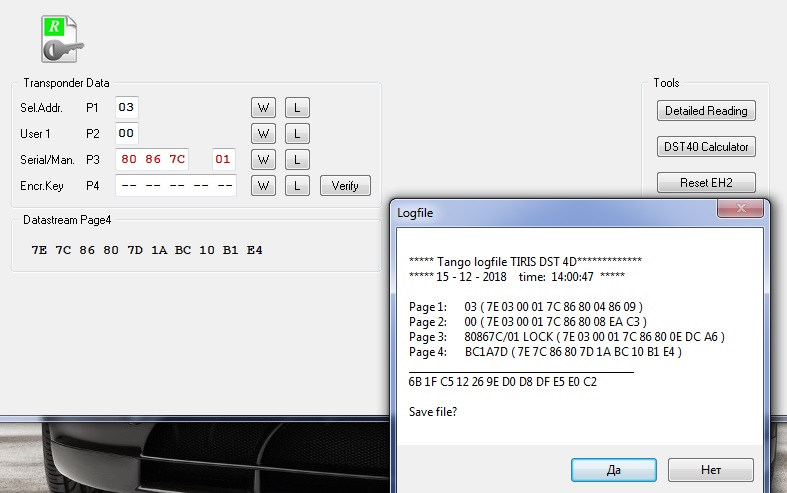This screenshot has width=787, height=493.
Task: Click the W button for Serial/Man. P3
Action: point(264,160)
